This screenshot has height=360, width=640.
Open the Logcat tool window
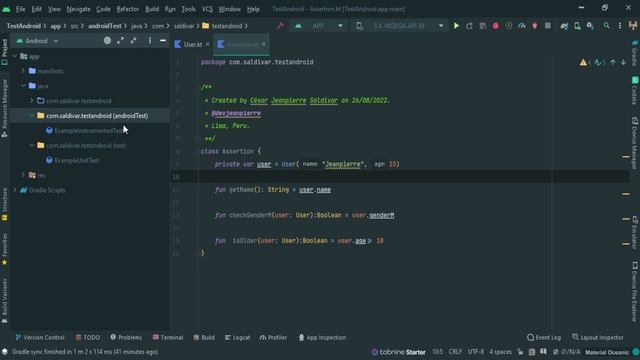tap(238, 338)
